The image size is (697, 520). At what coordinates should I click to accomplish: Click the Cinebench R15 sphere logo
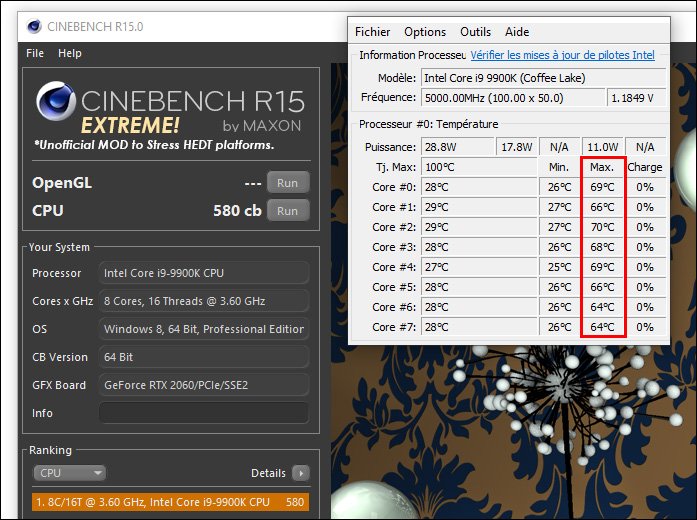point(56,105)
